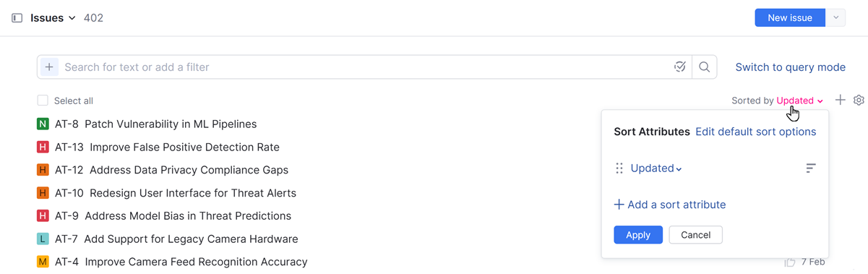The height and width of the screenshot is (274, 868).
Task: Cancel the sort attributes dialog
Action: pyautogui.click(x=695, y=235)
